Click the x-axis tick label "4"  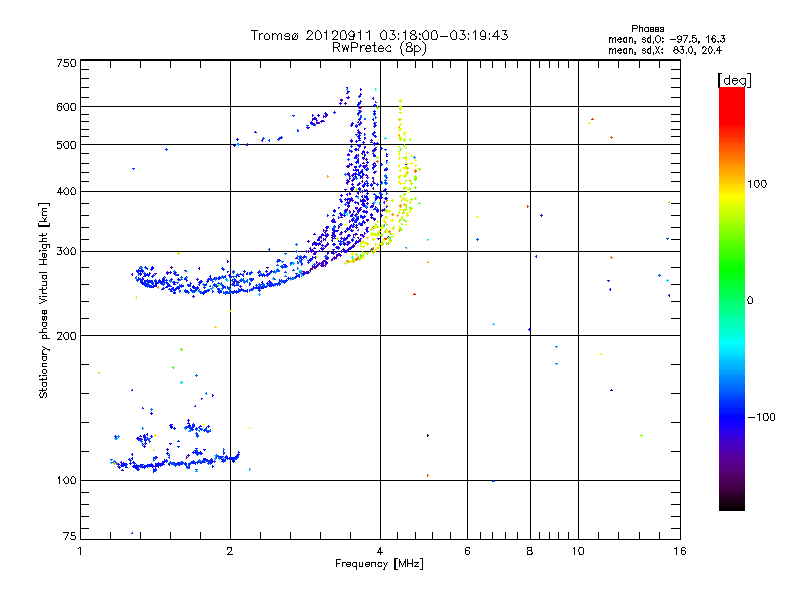[380, 551]
